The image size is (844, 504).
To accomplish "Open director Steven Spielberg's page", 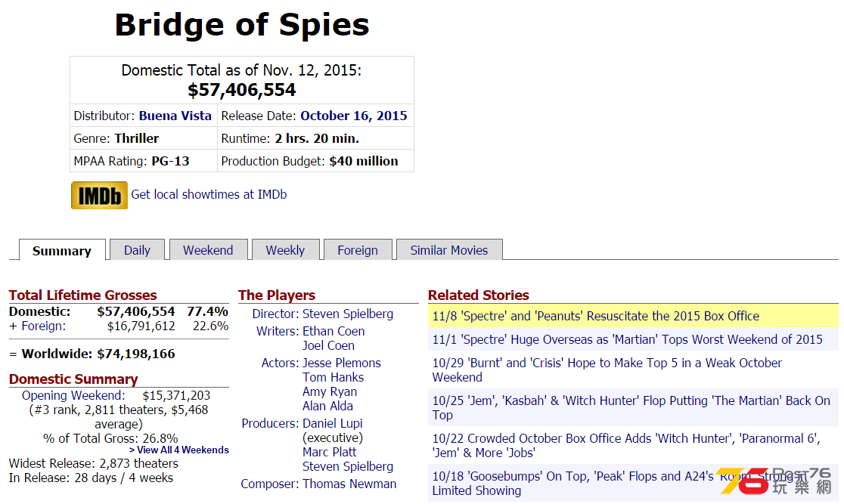I will click(x=348, y=314).
